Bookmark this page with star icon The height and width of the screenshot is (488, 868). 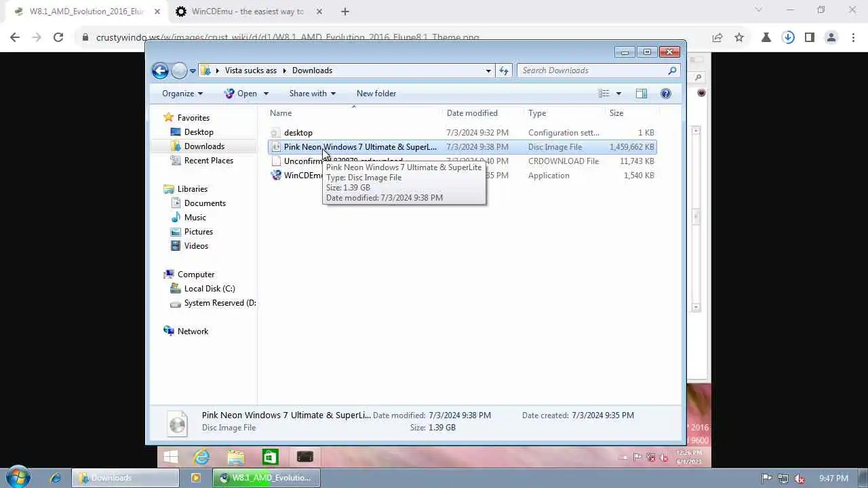(739, 38)
